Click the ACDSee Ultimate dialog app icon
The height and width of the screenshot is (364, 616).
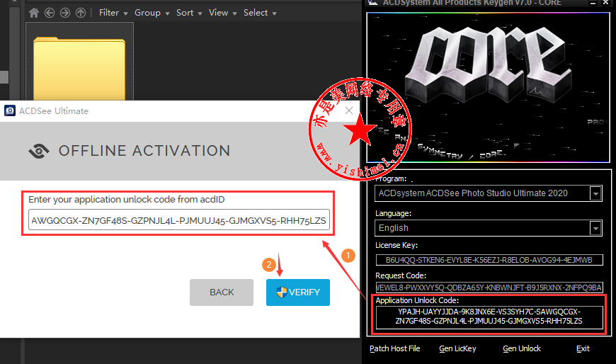[10, 111]
